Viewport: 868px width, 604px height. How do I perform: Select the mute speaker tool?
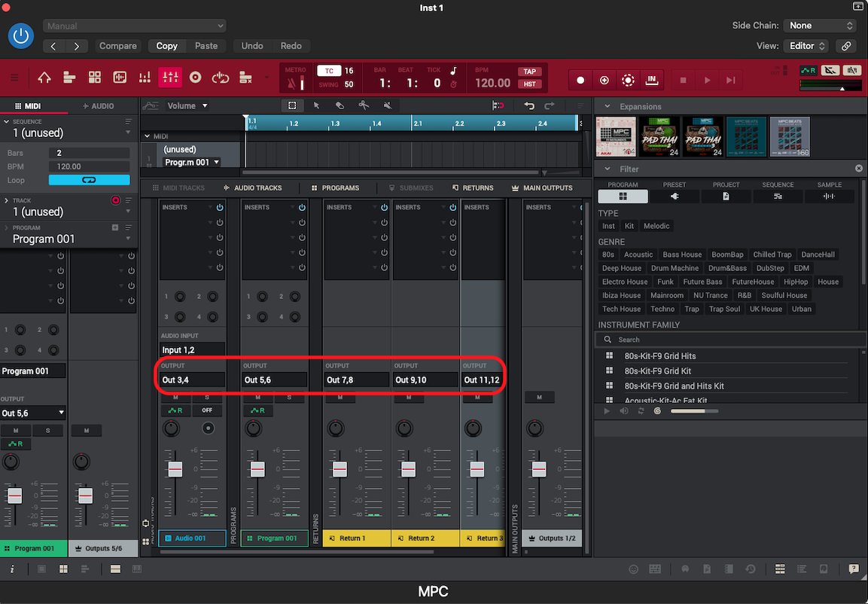(x=388, y=105)
